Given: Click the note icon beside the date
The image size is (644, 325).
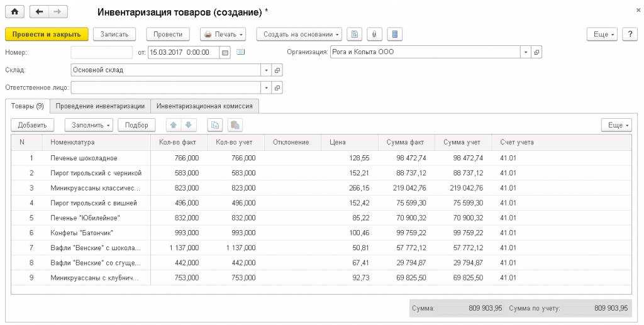Looking at the screenshot, I should point(241,52).
